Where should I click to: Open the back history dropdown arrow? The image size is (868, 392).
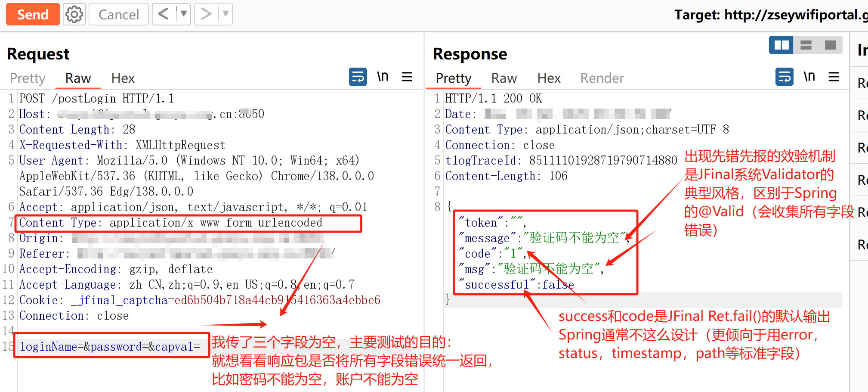184,14
